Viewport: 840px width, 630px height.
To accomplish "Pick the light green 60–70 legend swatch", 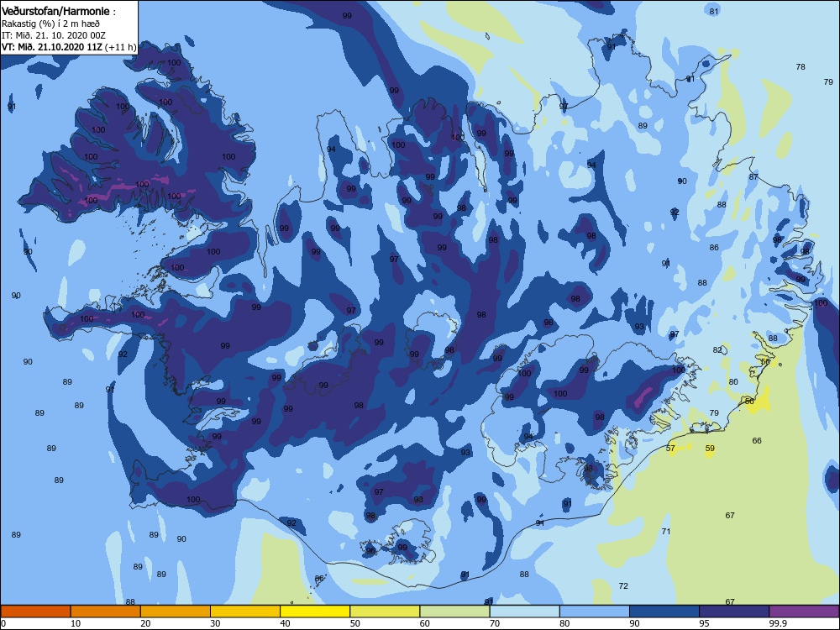I will tap(454, 612).
